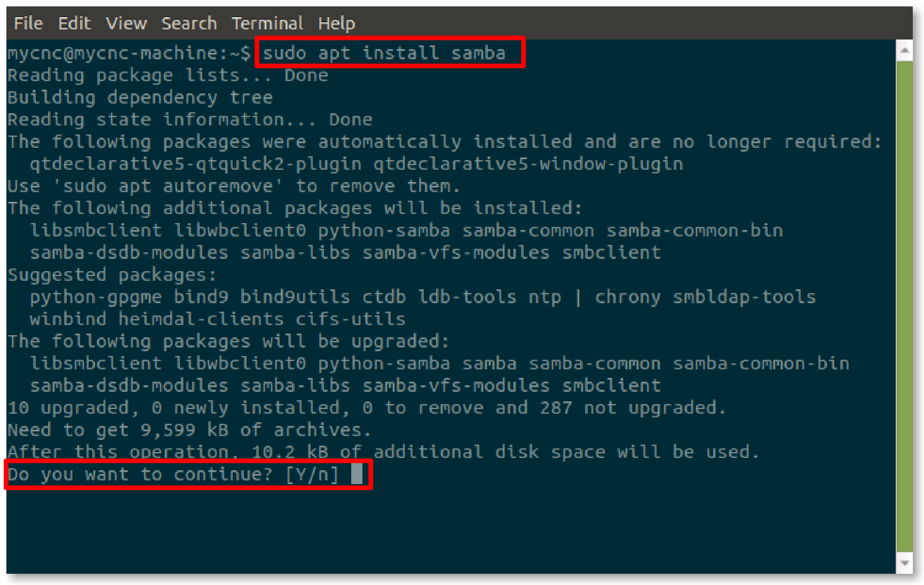Open the View menu
The height and width of the screenshot is (585, 924).
click(126, 23)
